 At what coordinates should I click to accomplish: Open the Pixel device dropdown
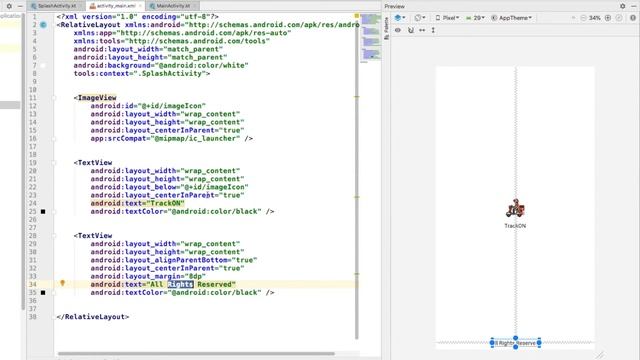coord(448,18)
